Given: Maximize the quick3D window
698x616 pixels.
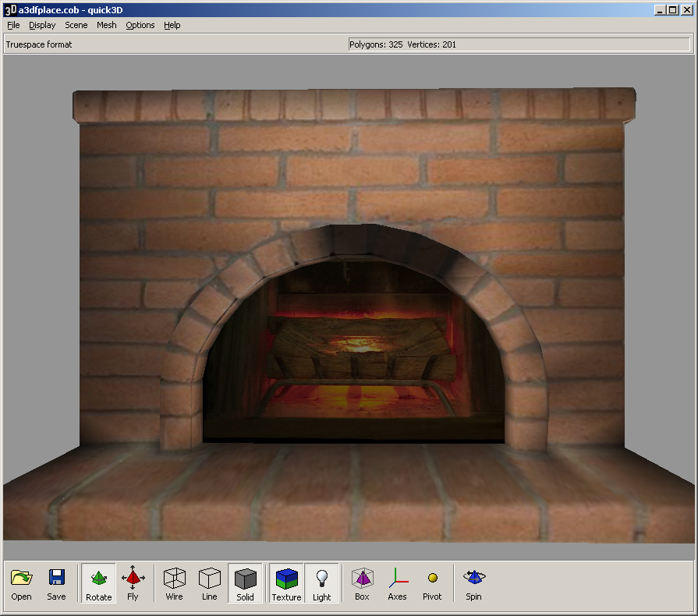Looking at the screenshot, I should [x=673, y=10].
